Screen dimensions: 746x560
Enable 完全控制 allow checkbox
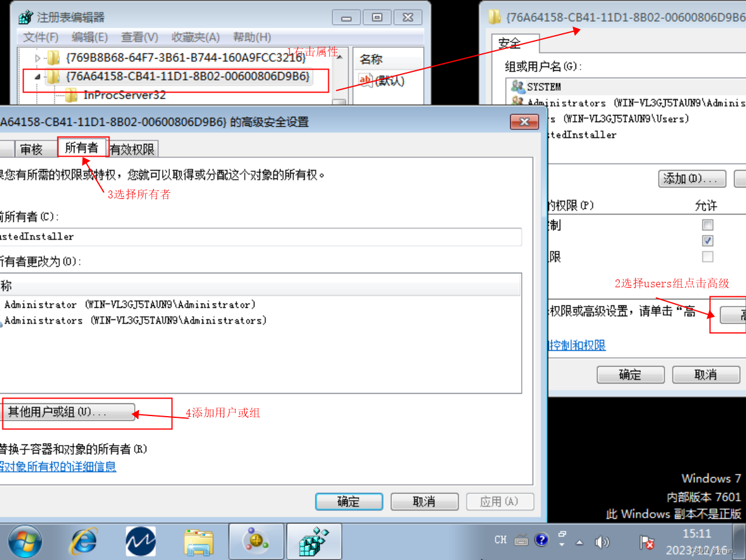[x=707, y=225]
